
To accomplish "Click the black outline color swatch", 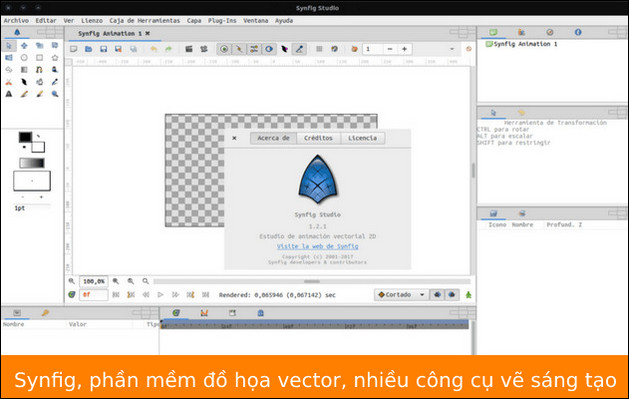I will click(25, 137).
